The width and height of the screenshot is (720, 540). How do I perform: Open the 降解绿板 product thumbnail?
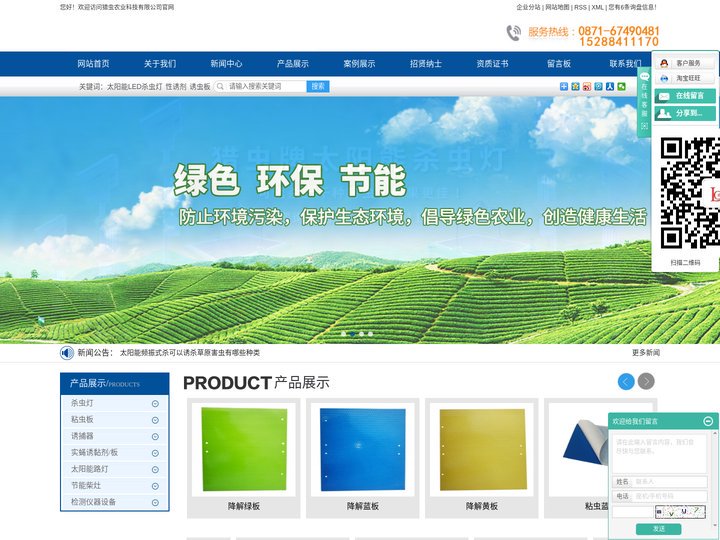coord(244,450)
